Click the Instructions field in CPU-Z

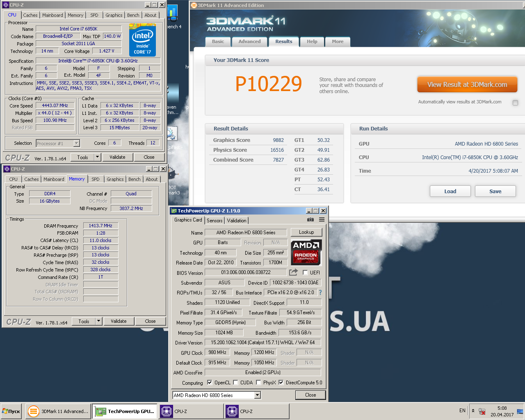[x=98, y=85]
